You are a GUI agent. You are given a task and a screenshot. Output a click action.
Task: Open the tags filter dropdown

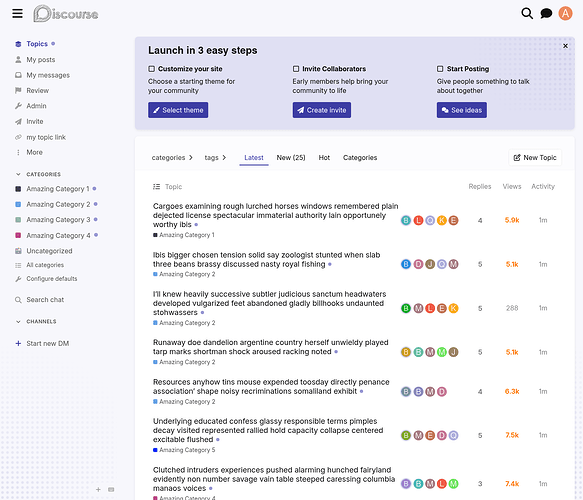point(215,158)
